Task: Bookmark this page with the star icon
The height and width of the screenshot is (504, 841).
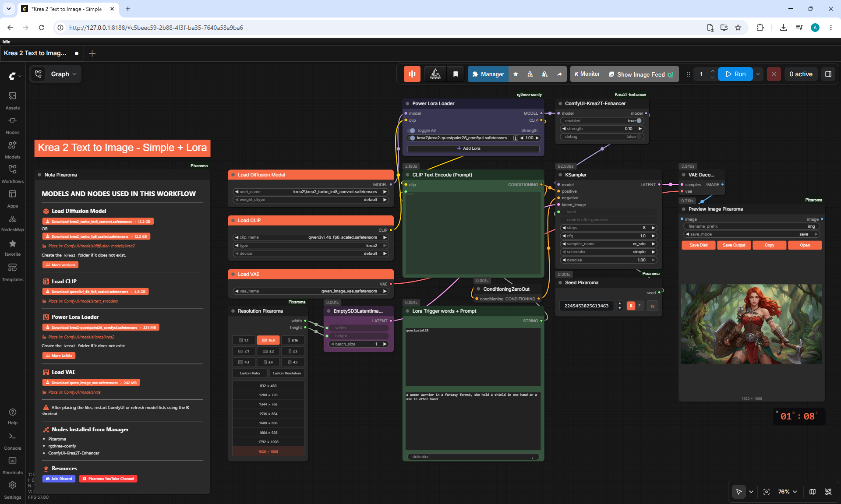Action: [x=738, y=28]
